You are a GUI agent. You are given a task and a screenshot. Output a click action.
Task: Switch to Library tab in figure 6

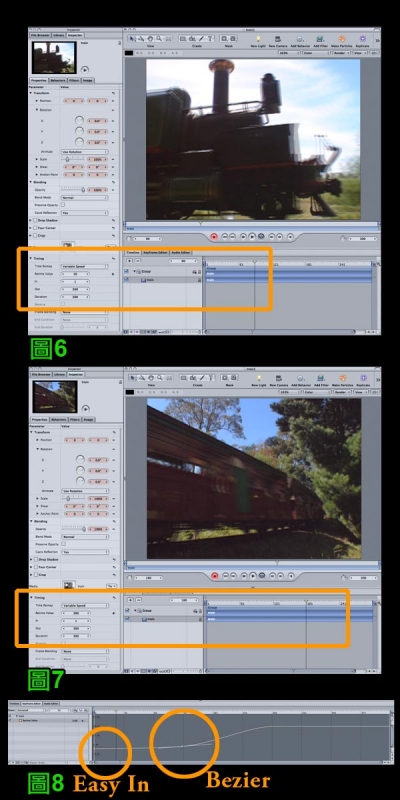[58, 35]
